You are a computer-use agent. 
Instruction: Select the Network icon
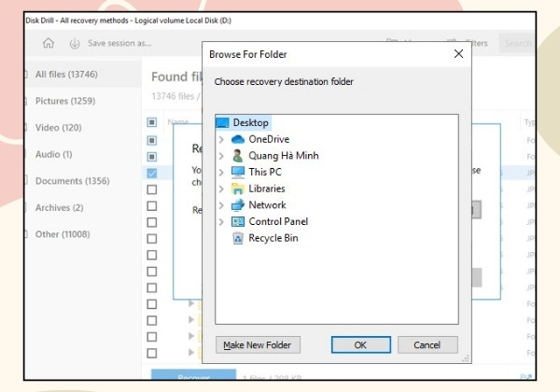238,205
